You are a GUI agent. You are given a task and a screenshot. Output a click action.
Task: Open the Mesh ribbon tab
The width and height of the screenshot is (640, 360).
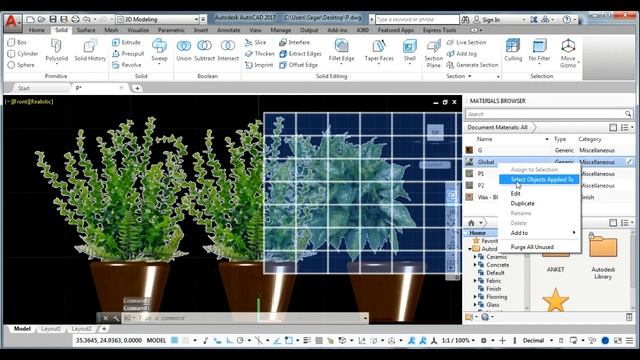[x=111, y=30]
